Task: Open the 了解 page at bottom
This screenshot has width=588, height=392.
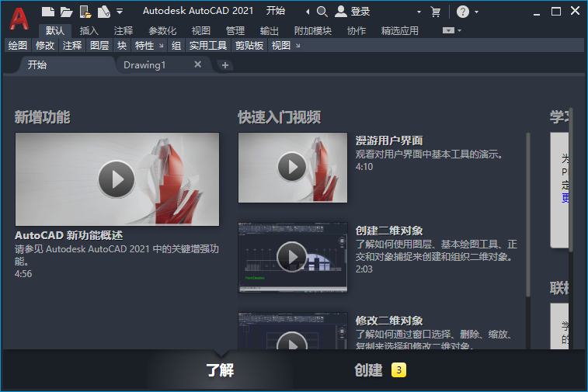Action: (x=220, y=370)
